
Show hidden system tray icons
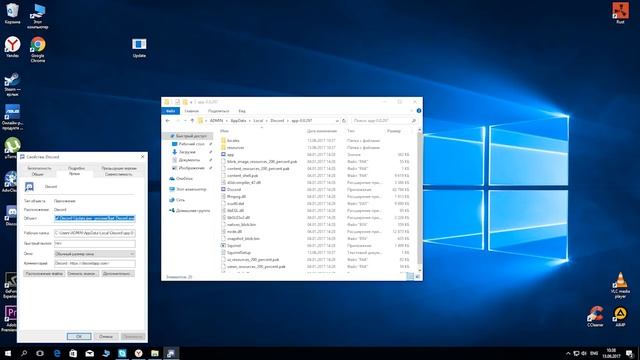pos(568,353)
